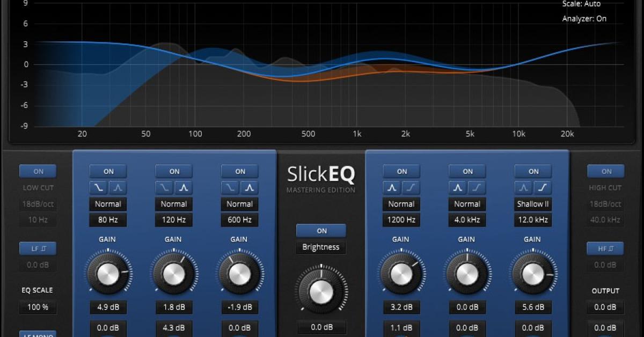Click the 1.8 dB gain value field

pyautogui.click(x=174, y=307)
